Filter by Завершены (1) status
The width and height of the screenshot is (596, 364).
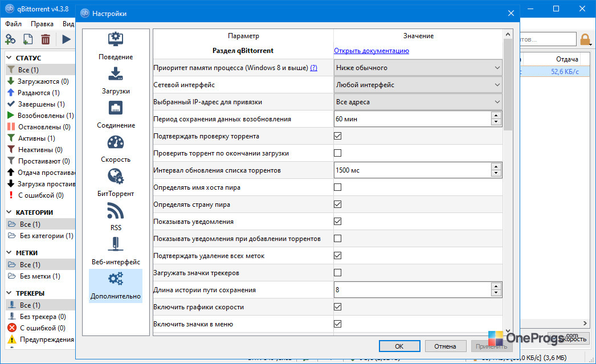40,104
